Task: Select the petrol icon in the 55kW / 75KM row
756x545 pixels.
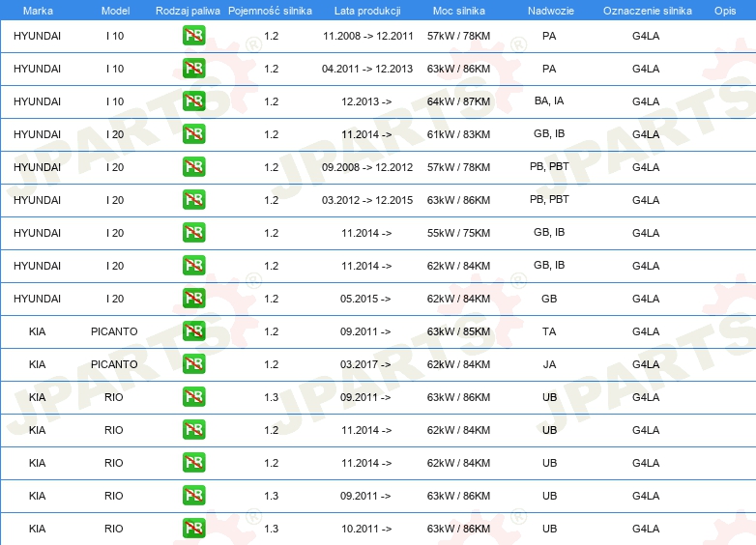Action: point(193,232)
